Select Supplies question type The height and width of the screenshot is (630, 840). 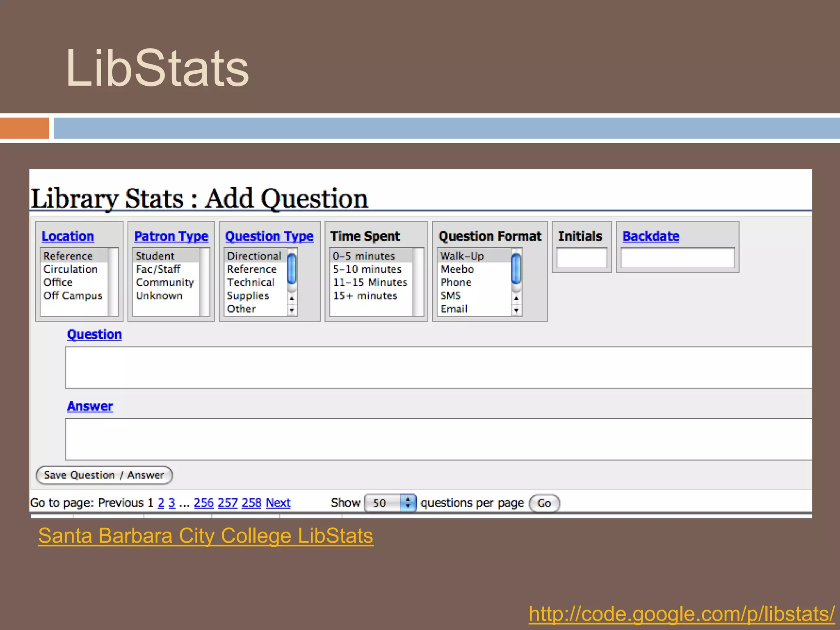256,295
